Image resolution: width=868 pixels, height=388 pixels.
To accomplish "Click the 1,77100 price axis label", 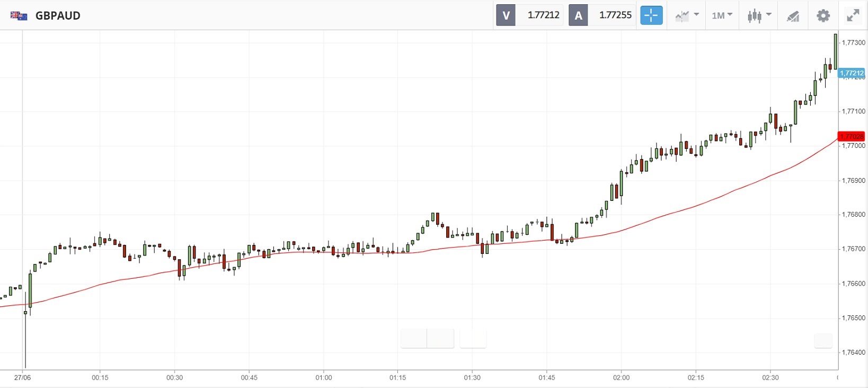I will (x=854, y=111).
